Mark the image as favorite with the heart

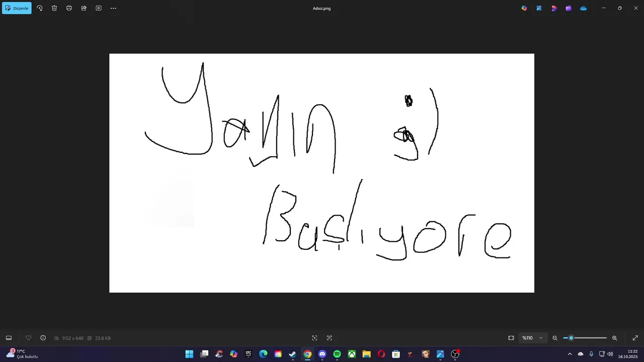(28, 338)
